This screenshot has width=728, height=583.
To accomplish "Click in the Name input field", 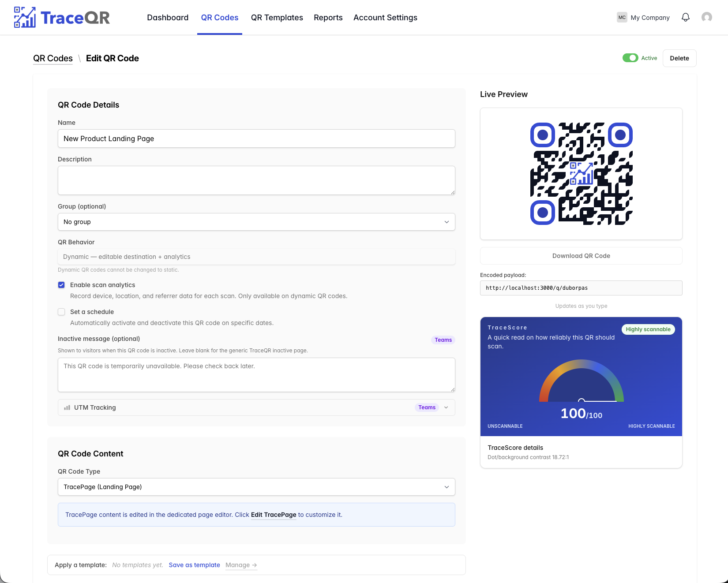I will pos(256,138).
